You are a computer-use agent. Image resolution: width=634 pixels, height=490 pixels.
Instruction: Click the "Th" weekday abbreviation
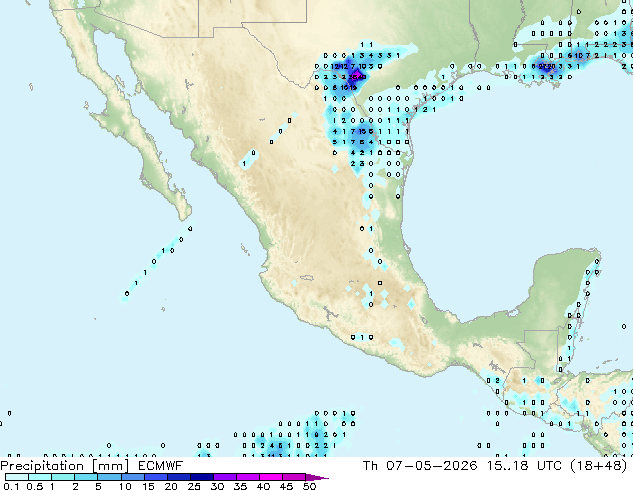coord(370,466)
